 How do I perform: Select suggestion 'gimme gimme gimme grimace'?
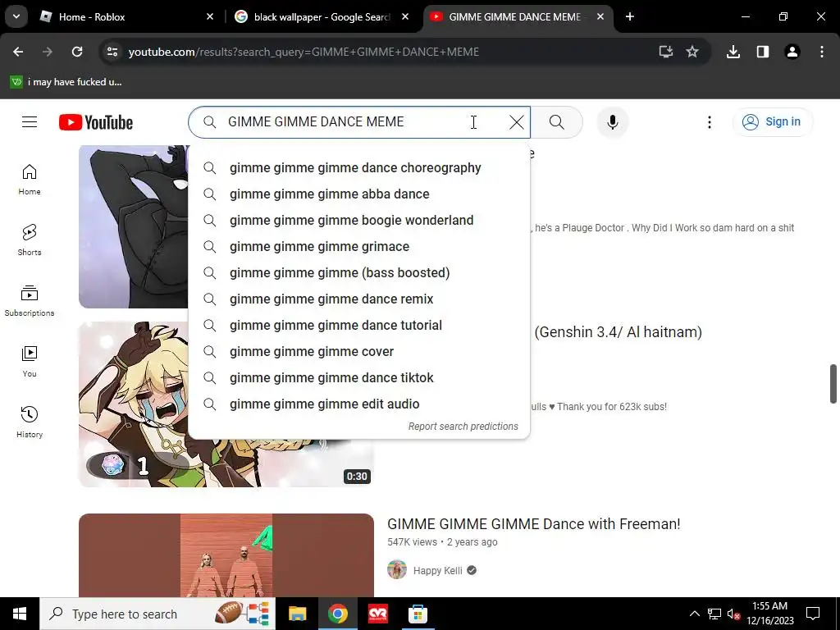pos(359,246)
